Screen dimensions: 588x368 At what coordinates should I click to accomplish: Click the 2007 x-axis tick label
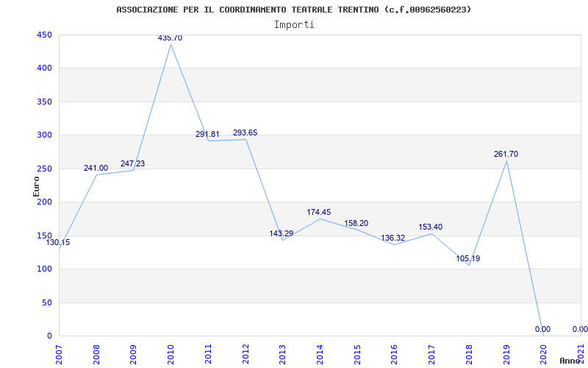click(60, 354)
